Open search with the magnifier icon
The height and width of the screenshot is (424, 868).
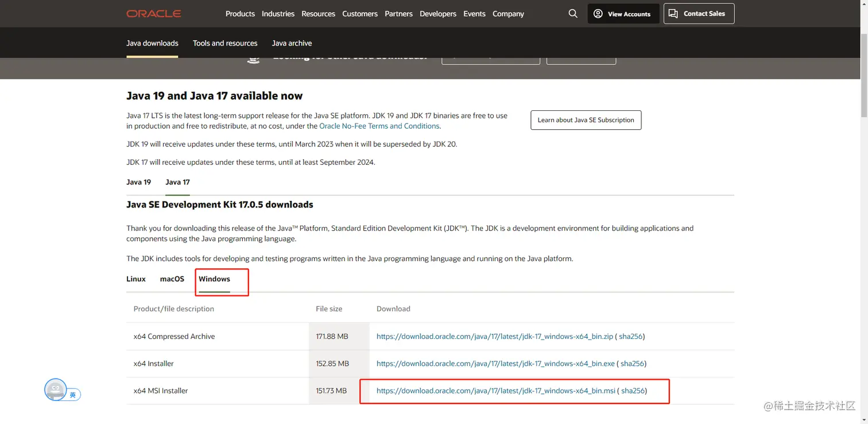point(573,14)
